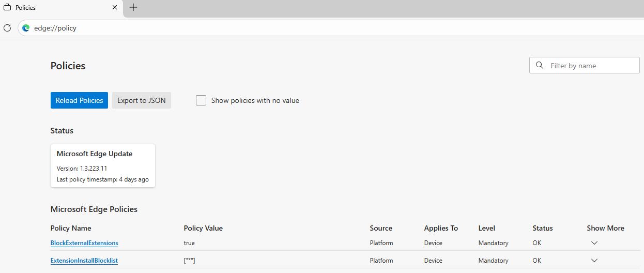Open the BlockExternalExtensions policy link
This screenshot has height=273, width=644.
pos(84,243)
